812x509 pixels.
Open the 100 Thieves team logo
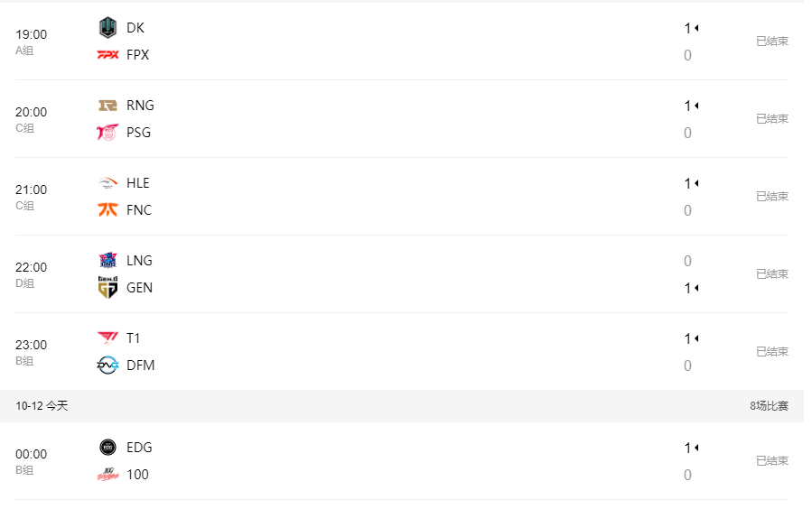click(x=107, y=474)
